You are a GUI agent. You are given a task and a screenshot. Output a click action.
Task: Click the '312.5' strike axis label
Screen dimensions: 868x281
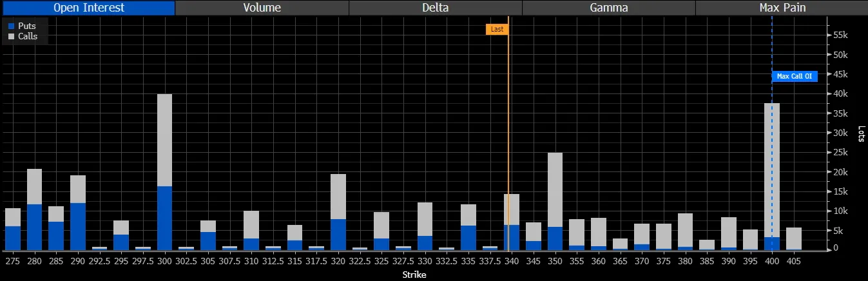[273, 261]
